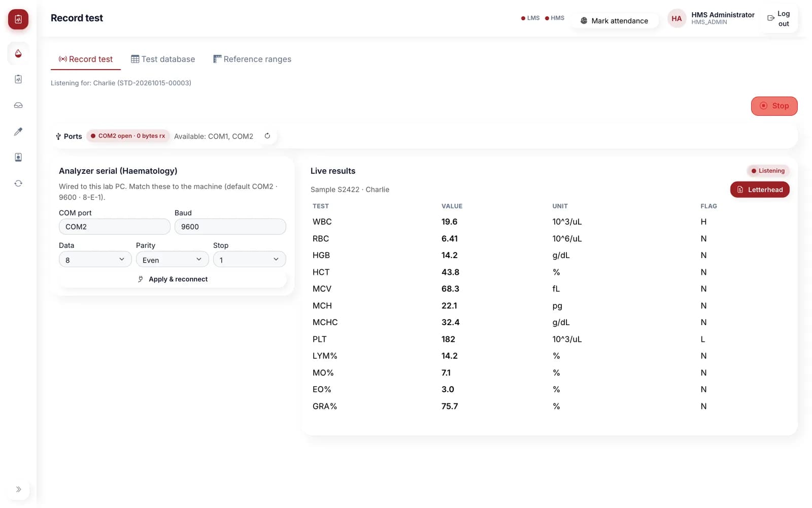
Task: Focus the COM port input field
Action: (x=115, y=227)
